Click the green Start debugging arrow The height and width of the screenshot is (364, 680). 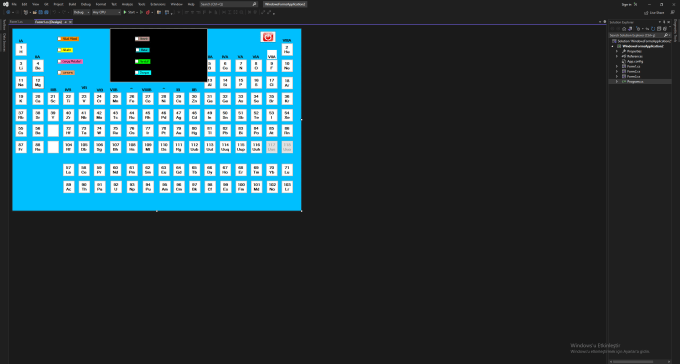click(125, 13)
